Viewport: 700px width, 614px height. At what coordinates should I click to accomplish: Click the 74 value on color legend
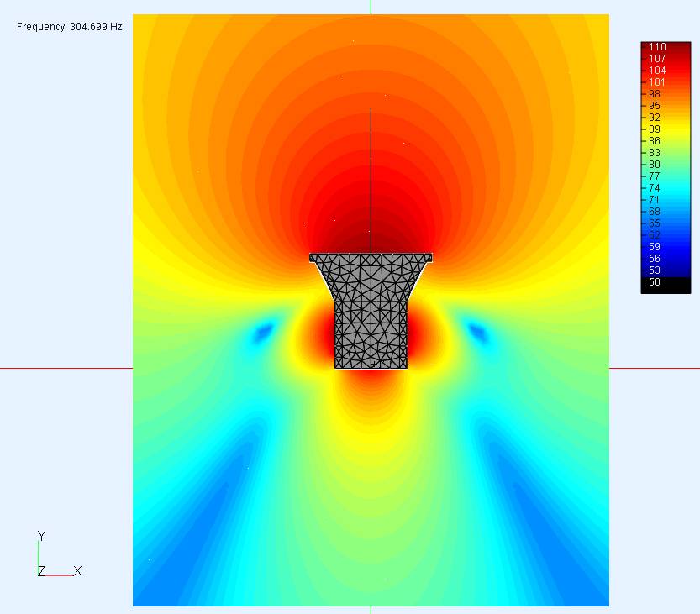pos(655,188)
